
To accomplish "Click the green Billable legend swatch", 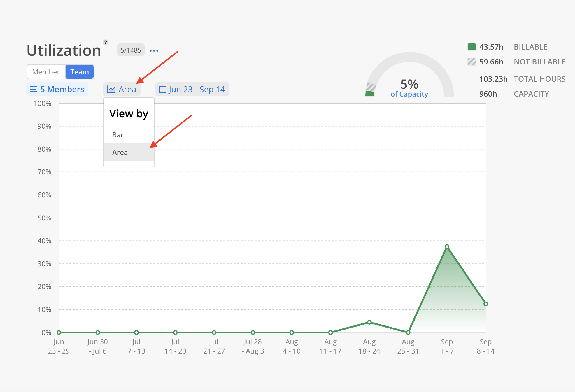I will (471, 47).
